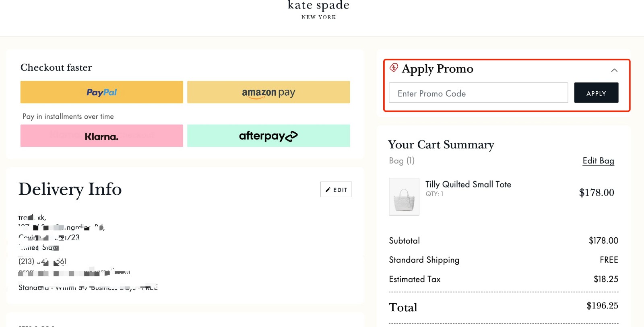
Task: Click the phone number in Delivery Info
Action: 42,261
